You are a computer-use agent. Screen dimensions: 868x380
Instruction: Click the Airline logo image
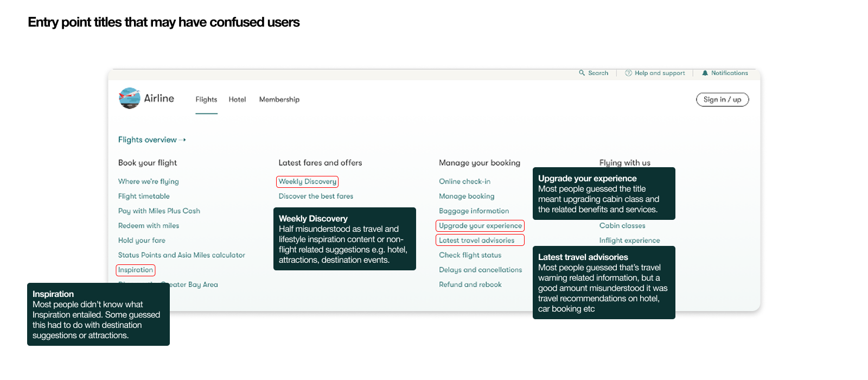pos(130,98)
